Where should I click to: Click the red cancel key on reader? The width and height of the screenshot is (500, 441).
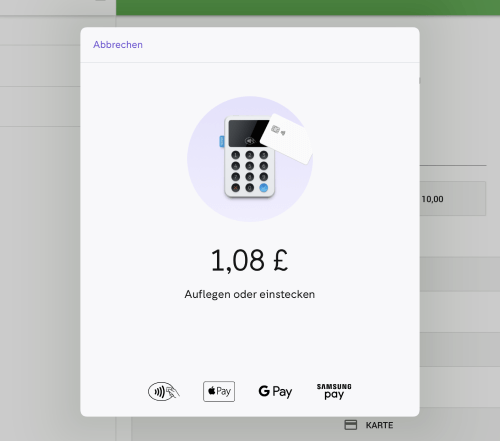click(236, 188)
